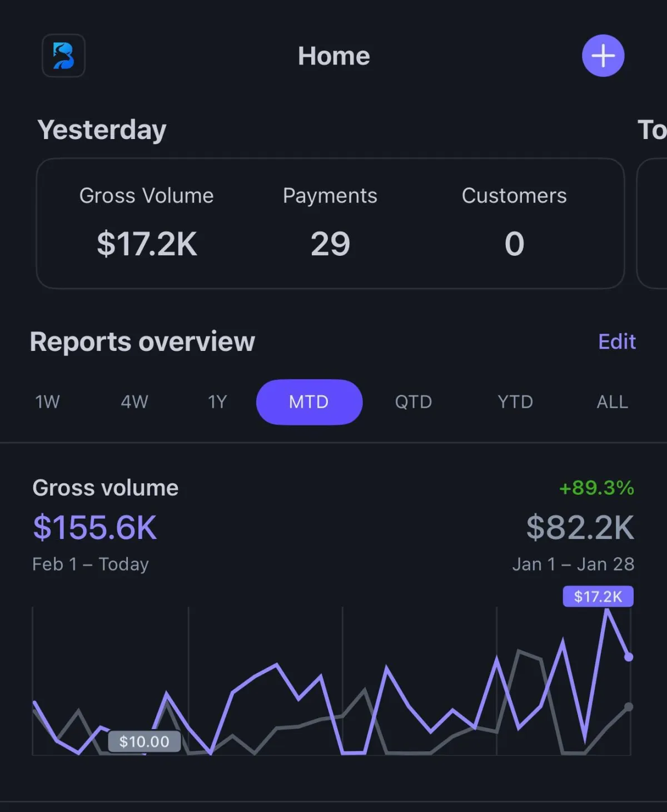Tap the $82.2K previous period total

point(580,527)
